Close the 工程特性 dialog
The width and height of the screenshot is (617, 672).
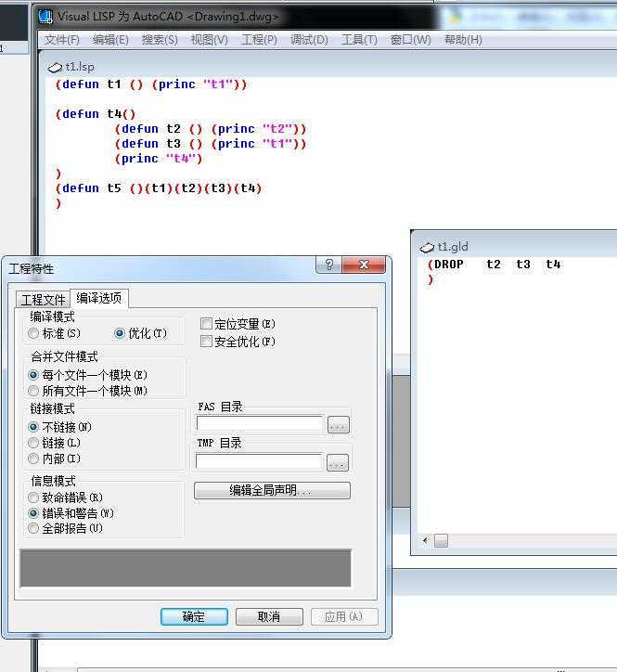[x=365, y=265]
